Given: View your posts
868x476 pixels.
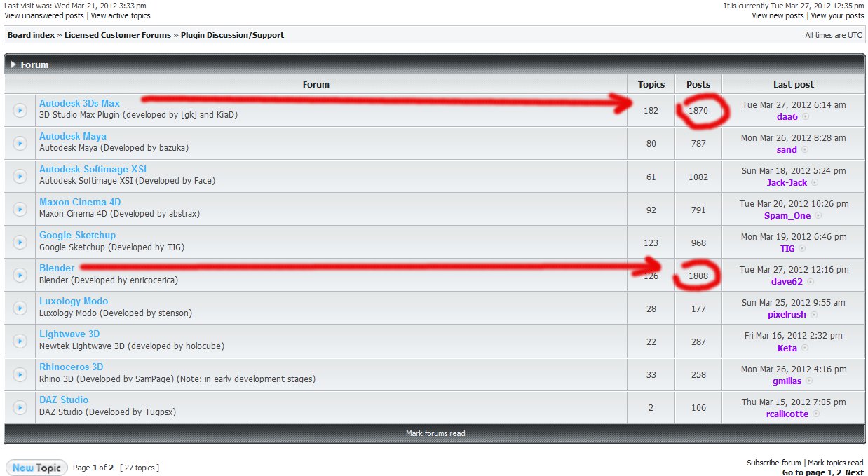Looking at the screenshot, I should tap(837, 15).
